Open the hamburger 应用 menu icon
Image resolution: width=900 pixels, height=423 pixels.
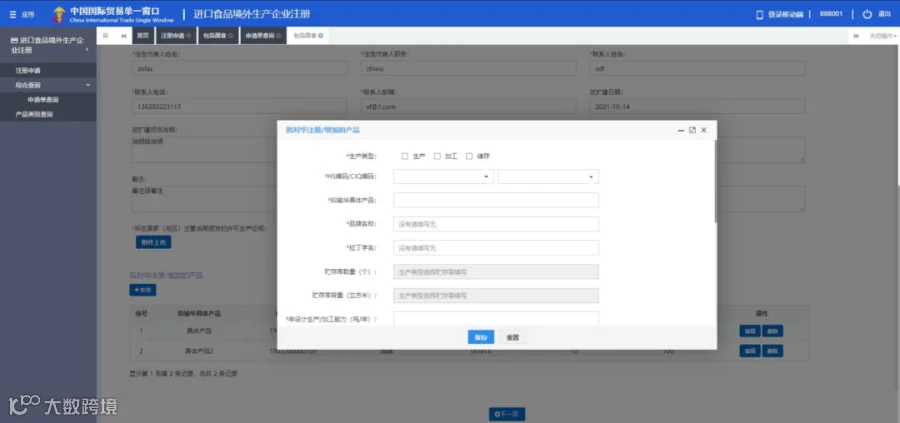pos(13,14)
